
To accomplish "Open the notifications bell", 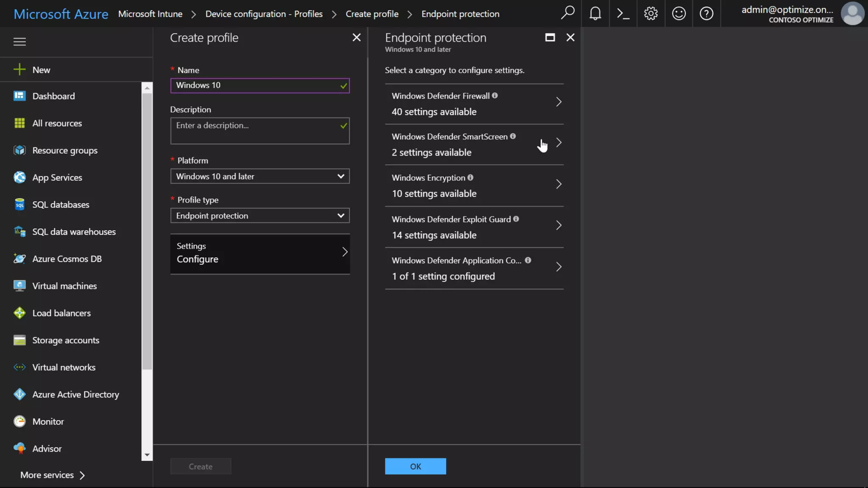I will pyautogui.click(x=595, y=14).
